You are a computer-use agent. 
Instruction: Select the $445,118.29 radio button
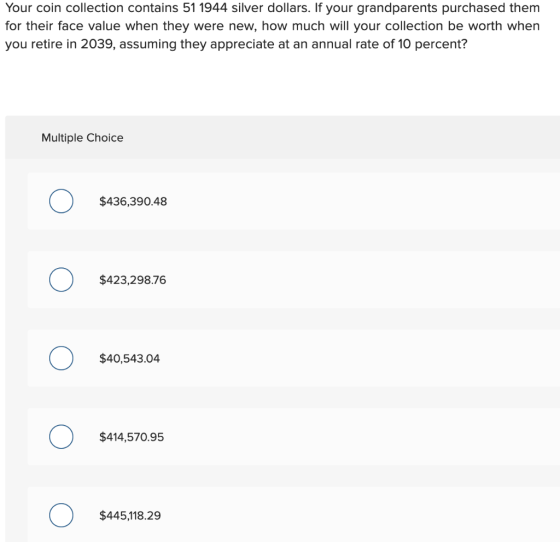pos(61,515)
